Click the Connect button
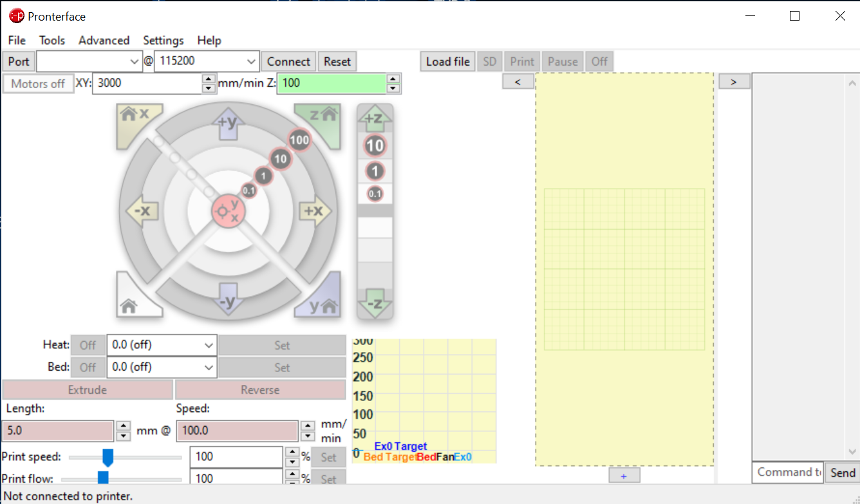Viewport: 860px width, 504px height. [288, 62]
